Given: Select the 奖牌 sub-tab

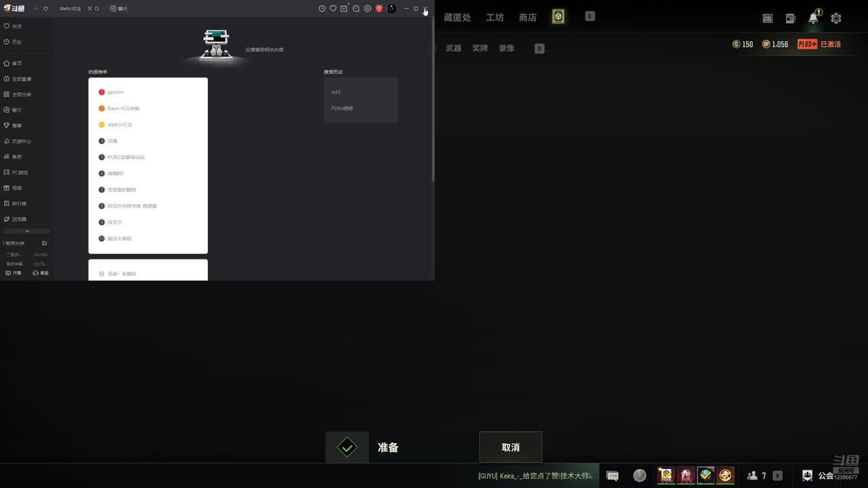Looking at the screenshot, I should (x=480, y=48).
